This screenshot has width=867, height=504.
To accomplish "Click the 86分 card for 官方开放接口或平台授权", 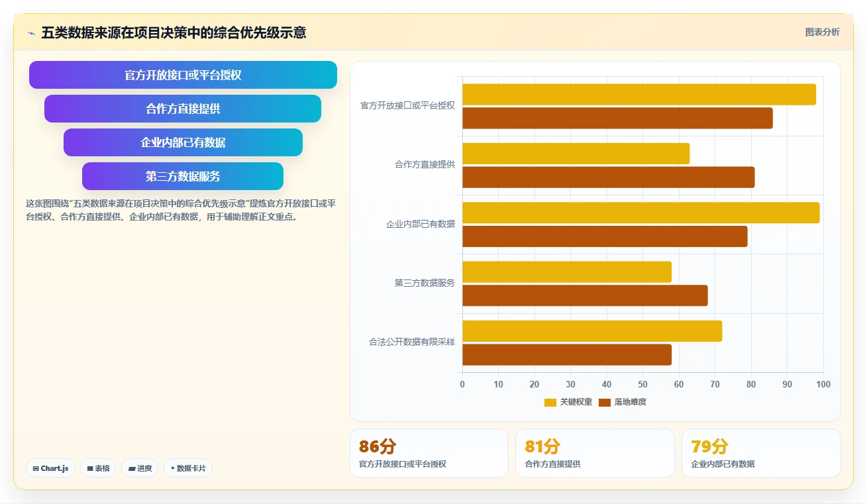I will [x=429, y=453].
